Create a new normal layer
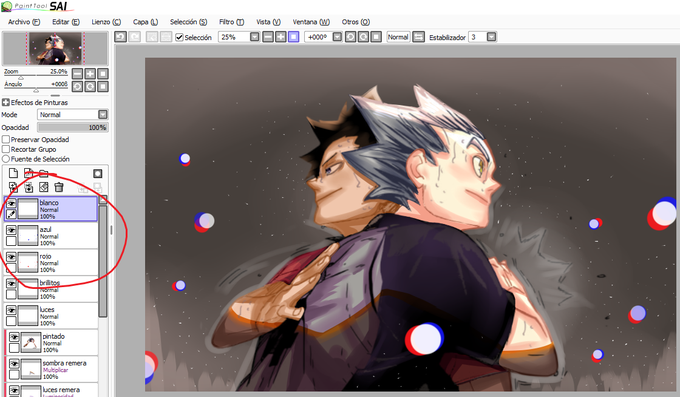Screen dimensions: 680x397 (x=13, y=173)
